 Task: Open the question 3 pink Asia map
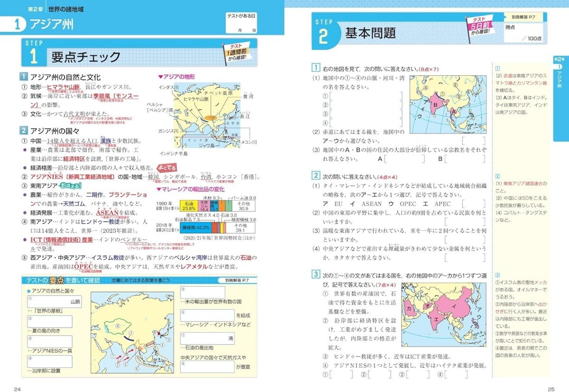(x=443, y=315)
